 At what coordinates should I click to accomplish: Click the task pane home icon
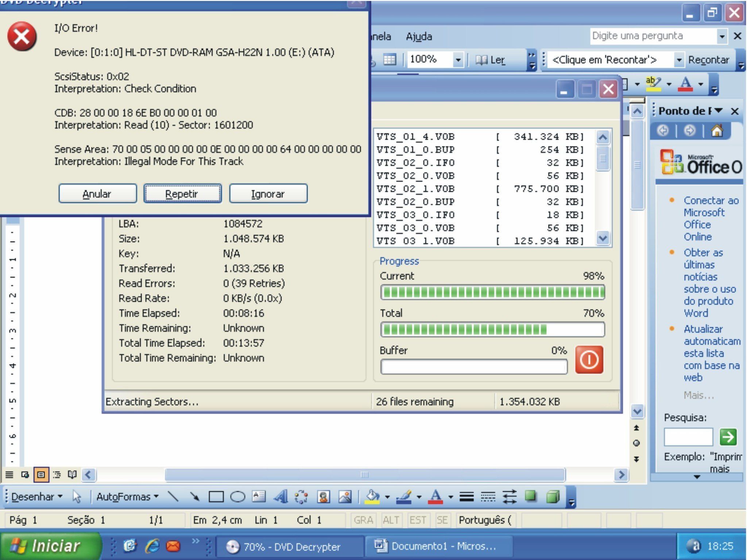point(717,131)
